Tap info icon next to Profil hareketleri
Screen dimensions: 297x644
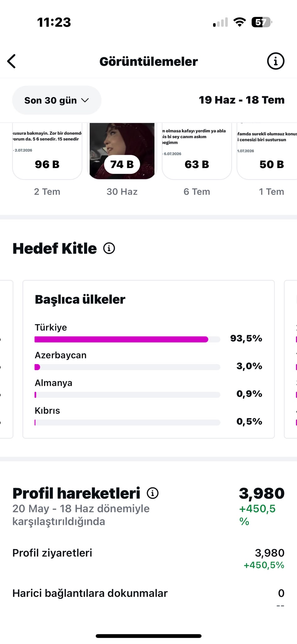tap(153, 493)
